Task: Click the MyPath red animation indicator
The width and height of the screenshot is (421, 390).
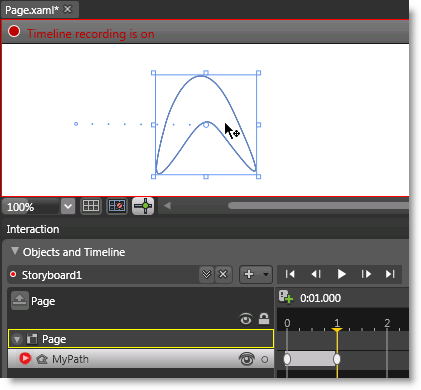Action: (x=25, y=358)
